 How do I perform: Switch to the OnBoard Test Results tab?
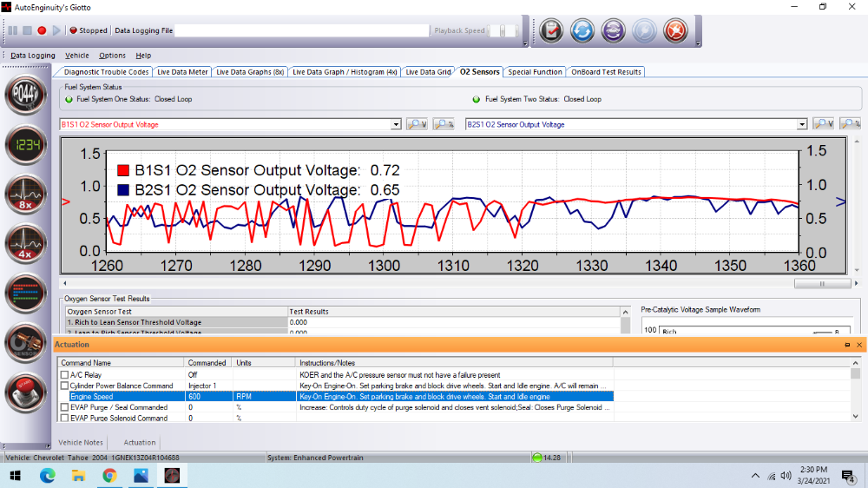tap(606, 72)
